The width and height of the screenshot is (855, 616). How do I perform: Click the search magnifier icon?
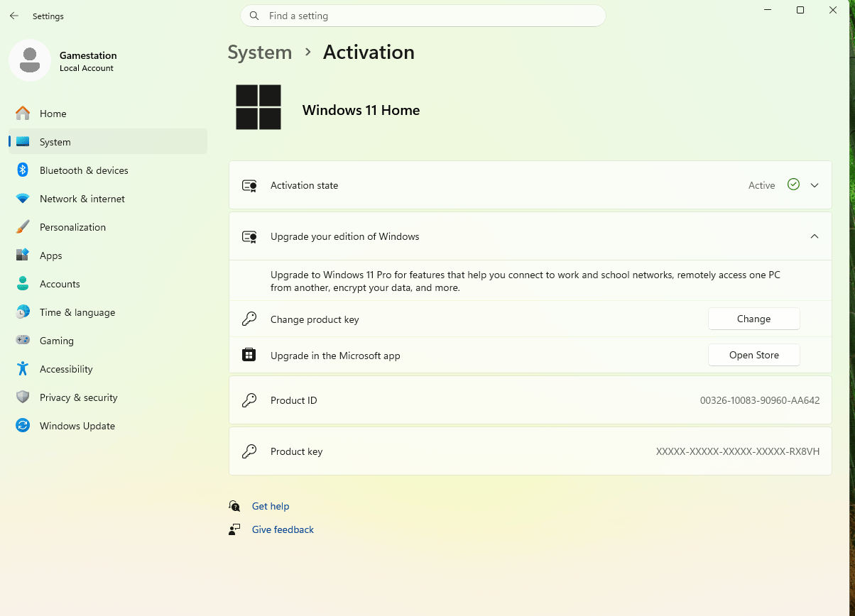point(255,16)
